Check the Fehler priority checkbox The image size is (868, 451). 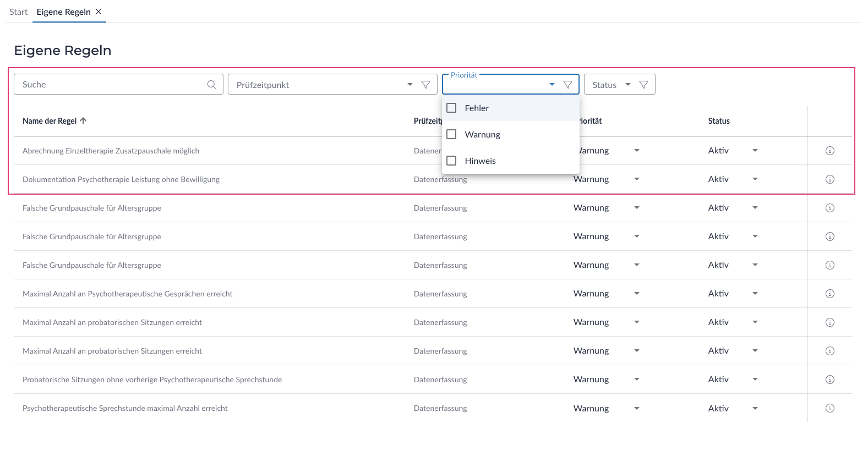click(x=452, y=108)
